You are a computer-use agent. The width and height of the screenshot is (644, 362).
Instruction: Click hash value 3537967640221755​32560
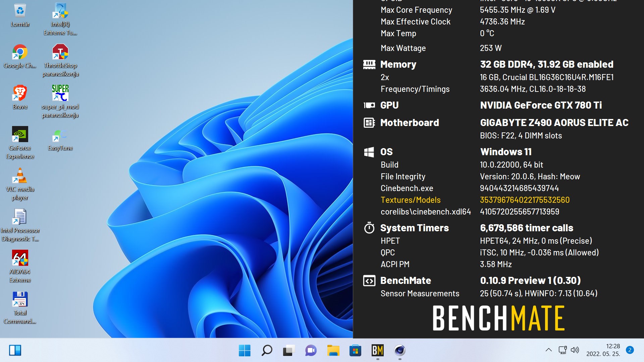525,200
